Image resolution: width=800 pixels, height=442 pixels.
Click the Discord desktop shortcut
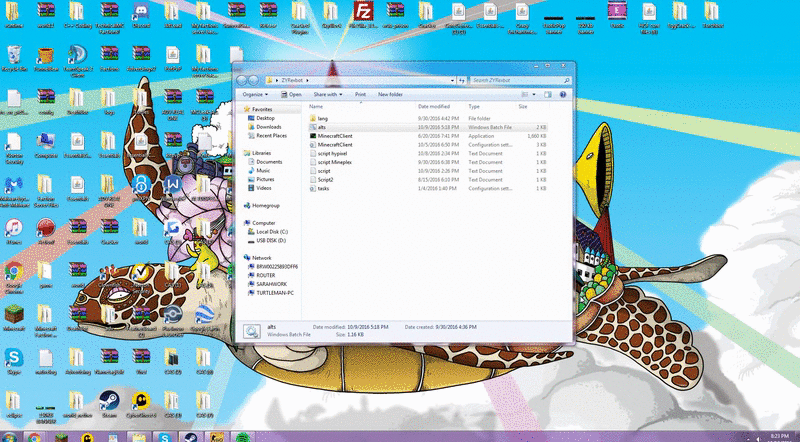(x=141, y=15)
